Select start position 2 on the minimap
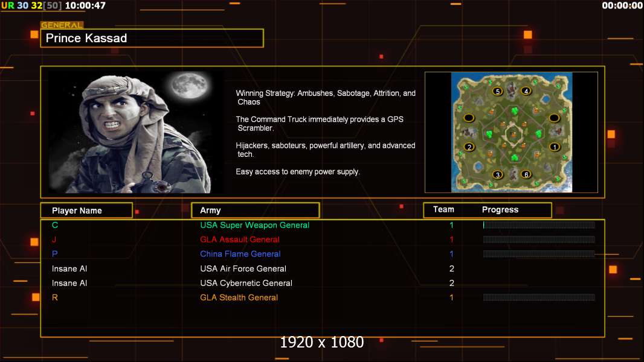The width and height of the screenshot is (644, 362). click(469, 147)
